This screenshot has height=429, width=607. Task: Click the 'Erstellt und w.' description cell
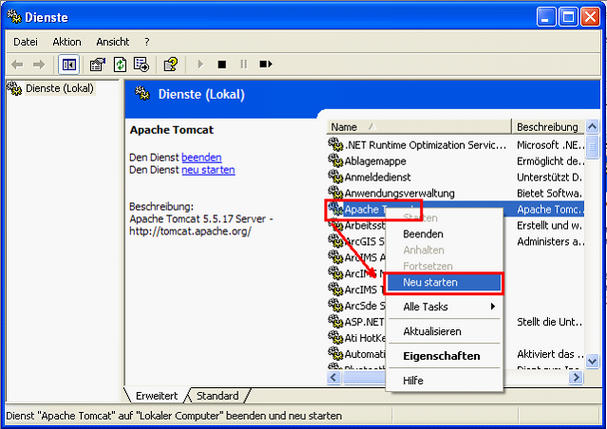(549, 225)
